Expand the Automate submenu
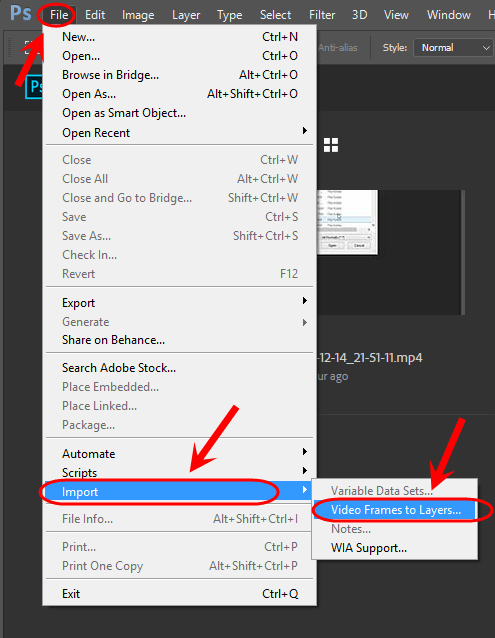 [x=179, y=454]
